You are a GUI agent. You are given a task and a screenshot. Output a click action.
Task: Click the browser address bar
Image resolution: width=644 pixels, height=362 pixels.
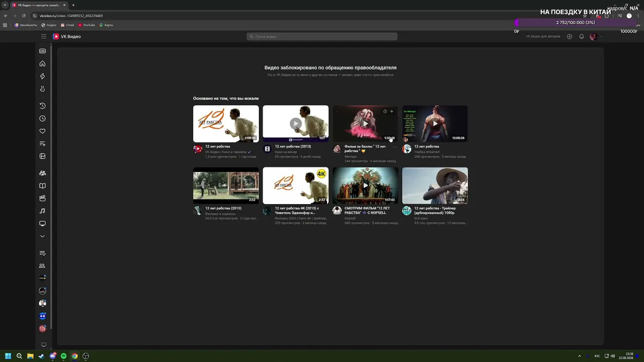302,16
